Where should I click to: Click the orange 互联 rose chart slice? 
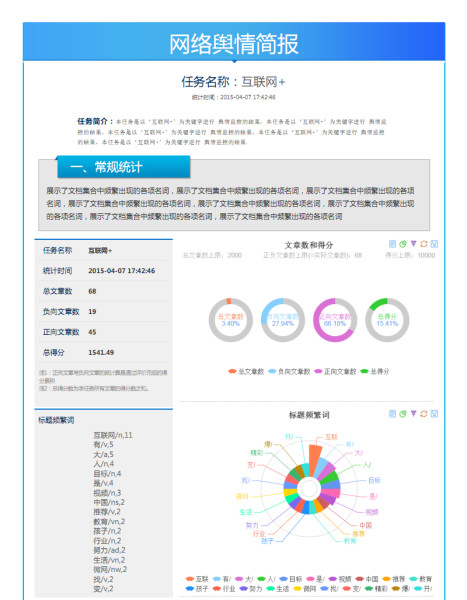[x=315, y=459]
